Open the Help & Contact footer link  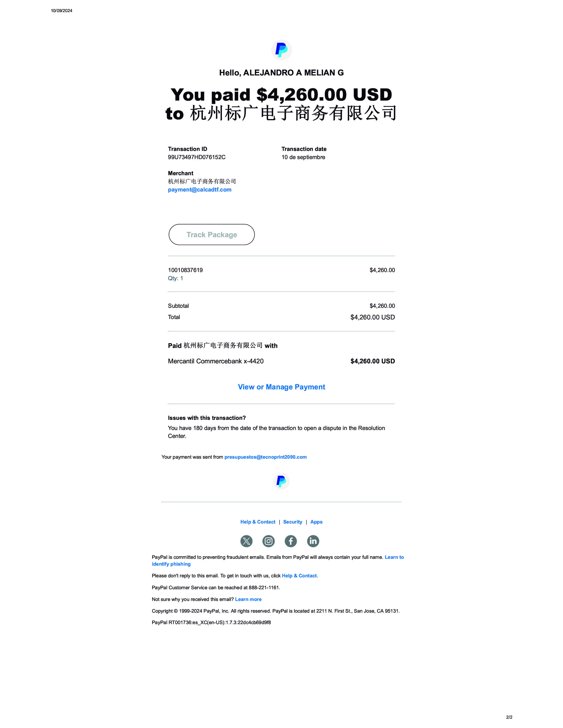click(x=258, y=522)
